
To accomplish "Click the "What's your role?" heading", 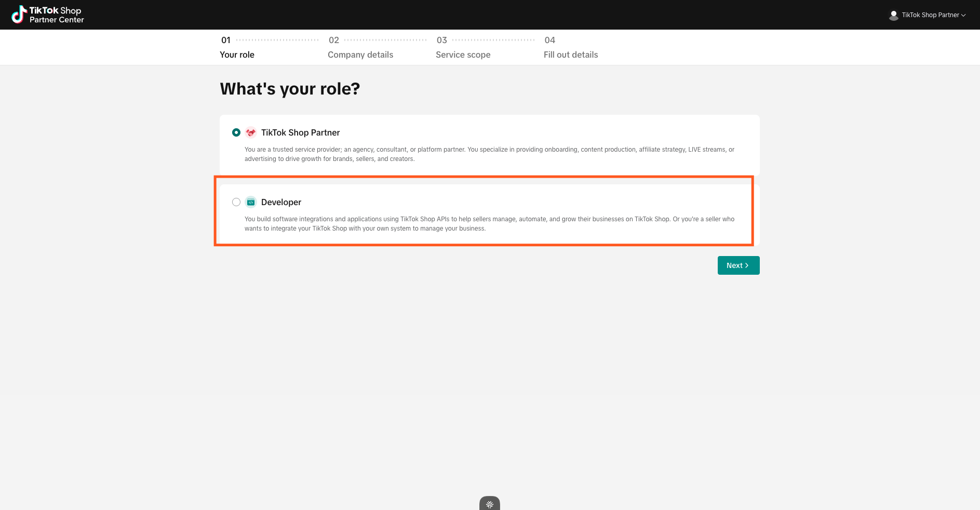I will tap(290, 89).
